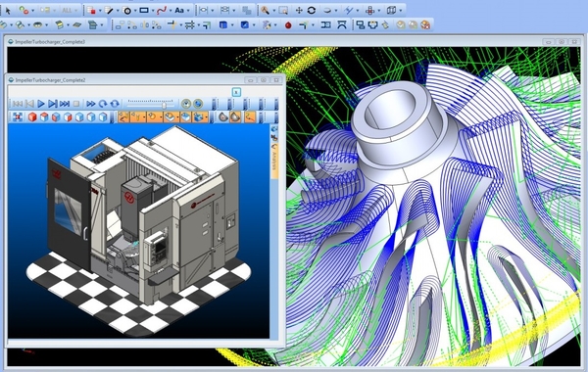Click the pencil line sketch tool

click(x=110, y=11)
